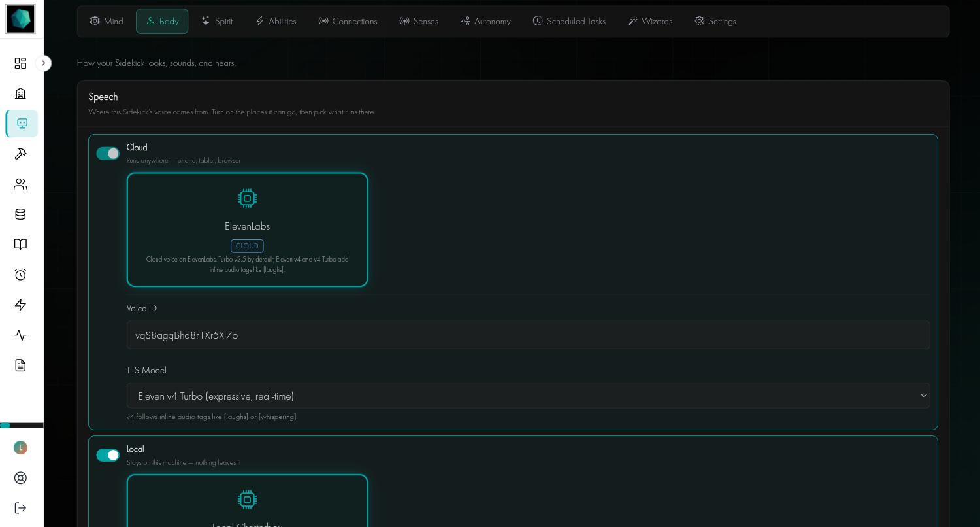Open the building icon in sidebar
Image resolution: width=980 pixels, height=527 pixels.
coord(20,93)
